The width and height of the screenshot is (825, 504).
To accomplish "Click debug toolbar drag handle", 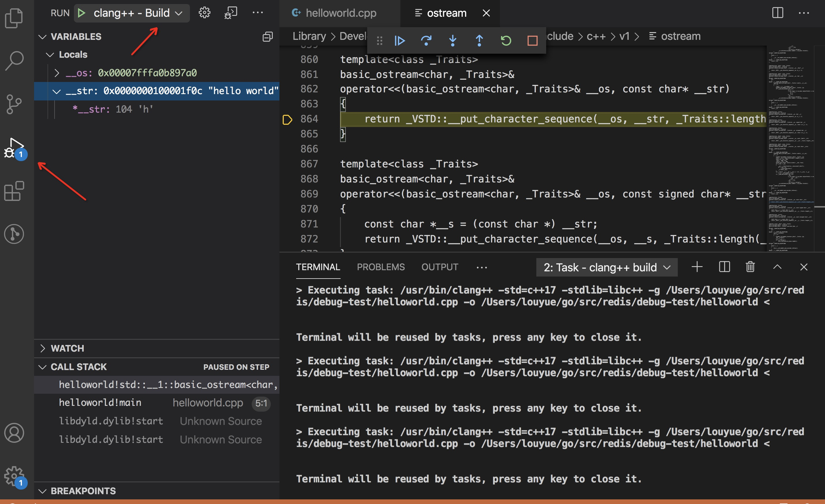I will (379, 41).
